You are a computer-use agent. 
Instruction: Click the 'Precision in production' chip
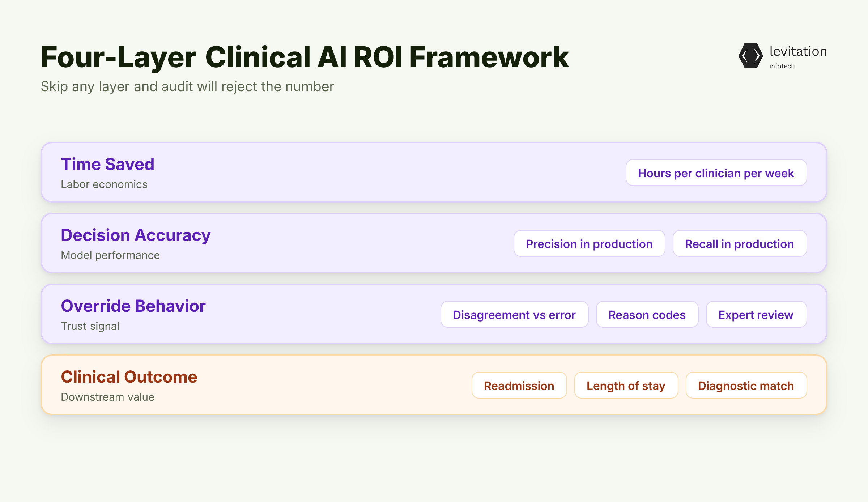(x=589, y=244)
